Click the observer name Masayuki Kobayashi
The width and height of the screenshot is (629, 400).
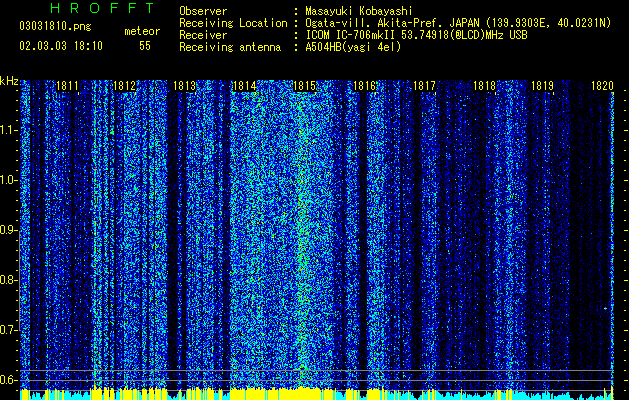pos(358,11)
